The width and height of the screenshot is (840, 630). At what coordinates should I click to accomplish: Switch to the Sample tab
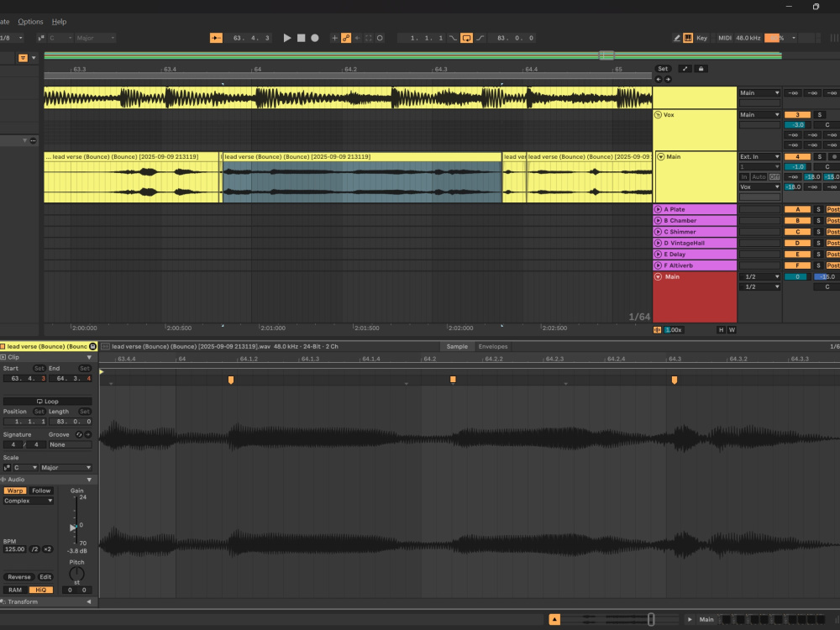click(x=457, y=347)
